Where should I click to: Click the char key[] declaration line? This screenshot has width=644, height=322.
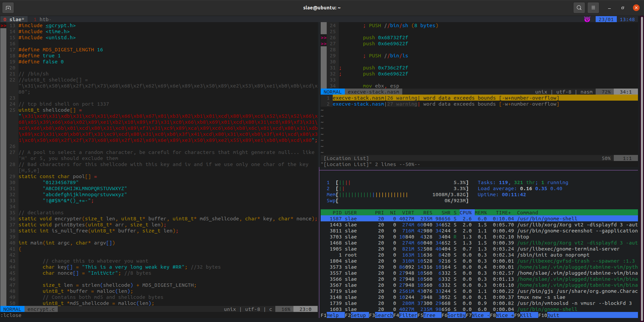[132, 267]
